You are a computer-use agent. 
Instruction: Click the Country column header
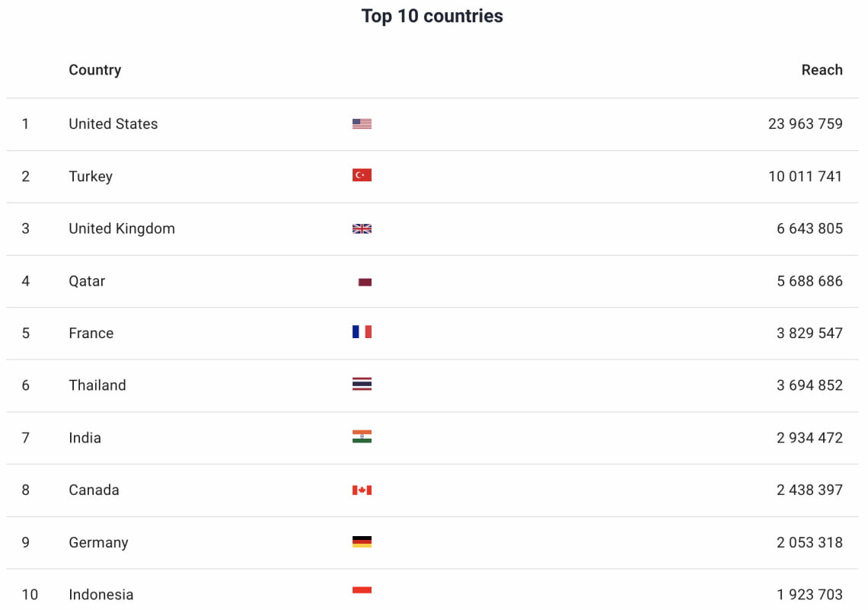(95, 70)
